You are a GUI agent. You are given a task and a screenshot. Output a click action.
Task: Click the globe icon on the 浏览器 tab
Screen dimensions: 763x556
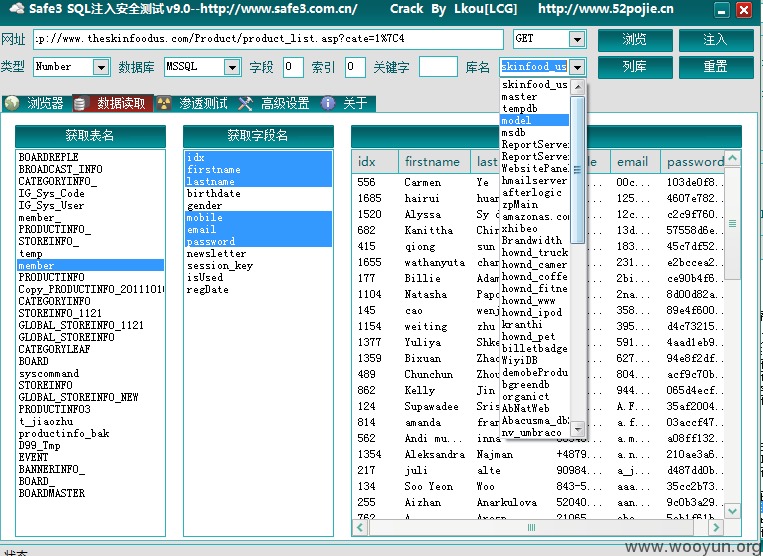[x=12, y=103]
